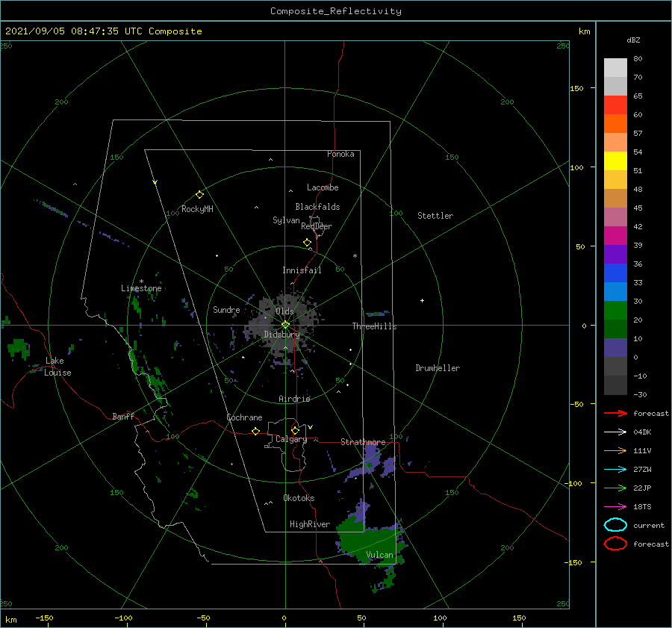Image resolution: width=672 pixels, height=628 pixels.
Task: Click the red 'forecast' ellipse icon
Action: pyautogui.click(x=615, y=544)
